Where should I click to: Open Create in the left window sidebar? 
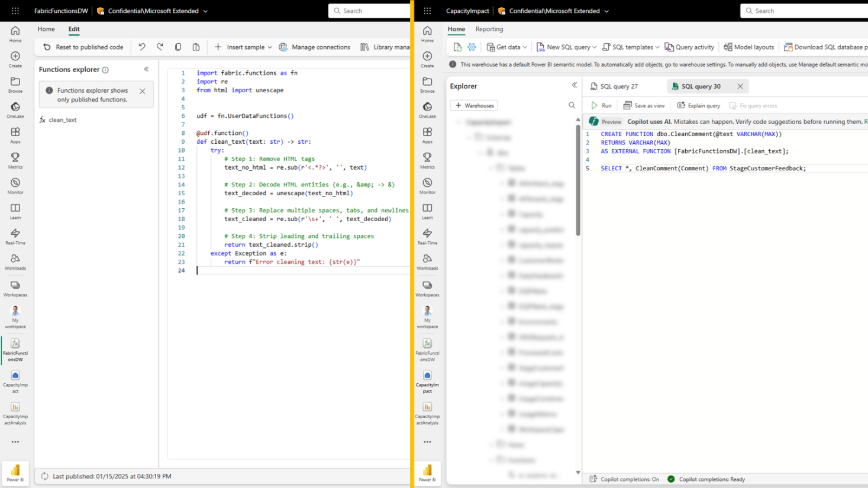click(15, 60)
